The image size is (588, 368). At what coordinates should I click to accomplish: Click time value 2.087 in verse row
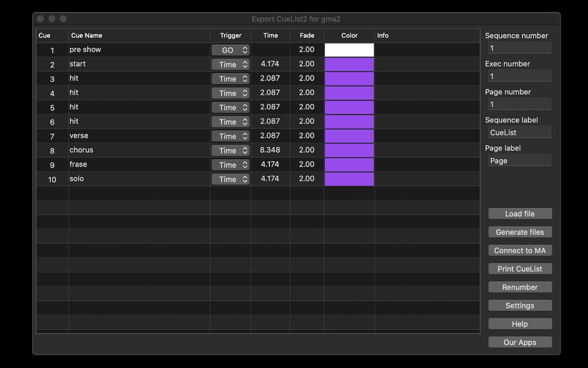click(270, 136)
